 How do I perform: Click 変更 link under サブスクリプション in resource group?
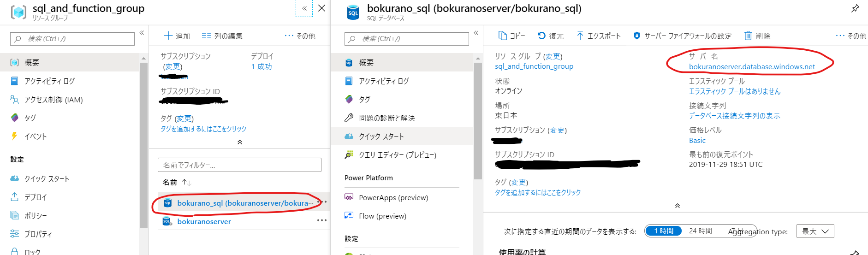(x=173, y=66)
